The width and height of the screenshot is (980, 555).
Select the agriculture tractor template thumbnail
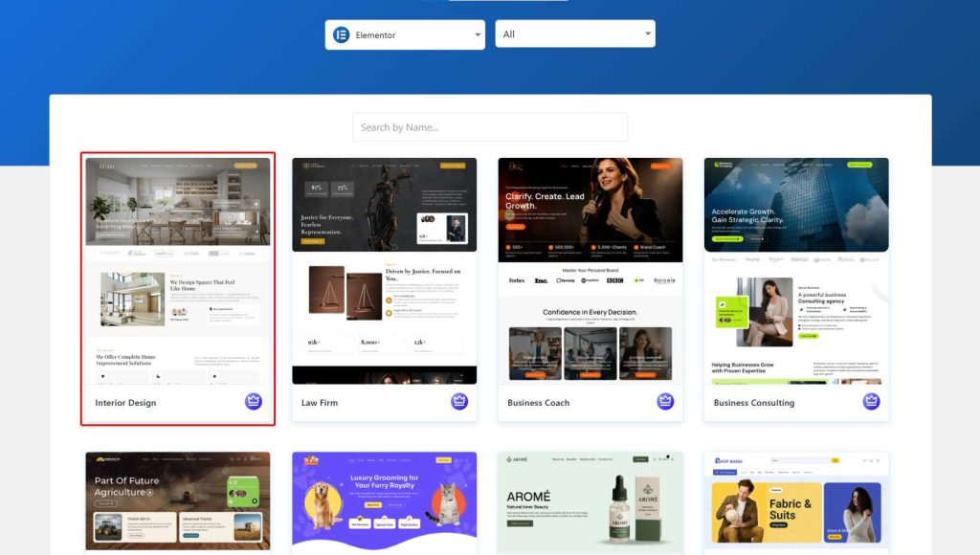click(178, 501)
